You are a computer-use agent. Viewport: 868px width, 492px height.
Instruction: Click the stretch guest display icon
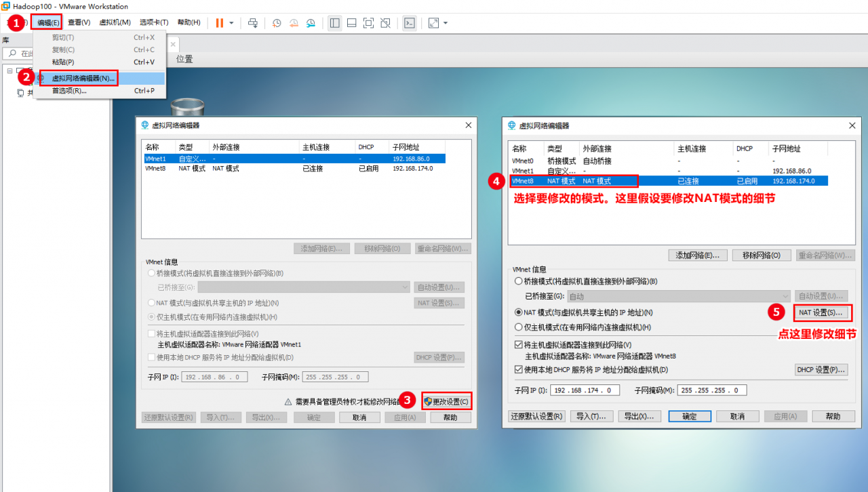434,22
